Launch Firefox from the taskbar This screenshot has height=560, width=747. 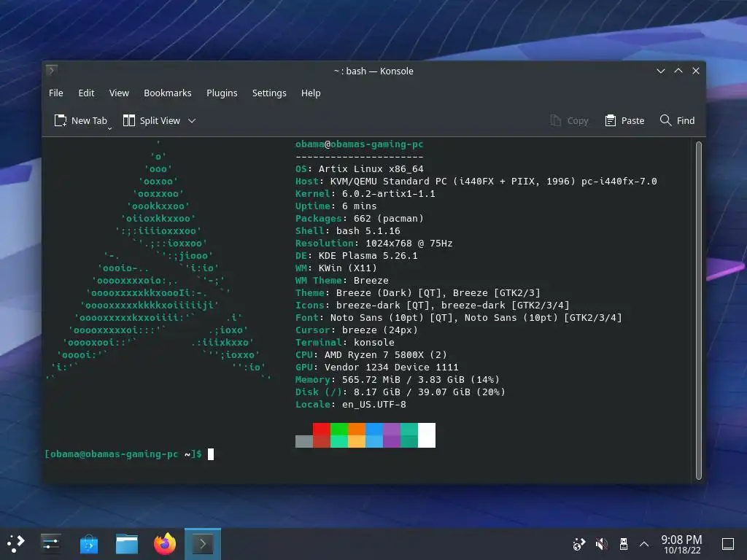tap(165, 544)
